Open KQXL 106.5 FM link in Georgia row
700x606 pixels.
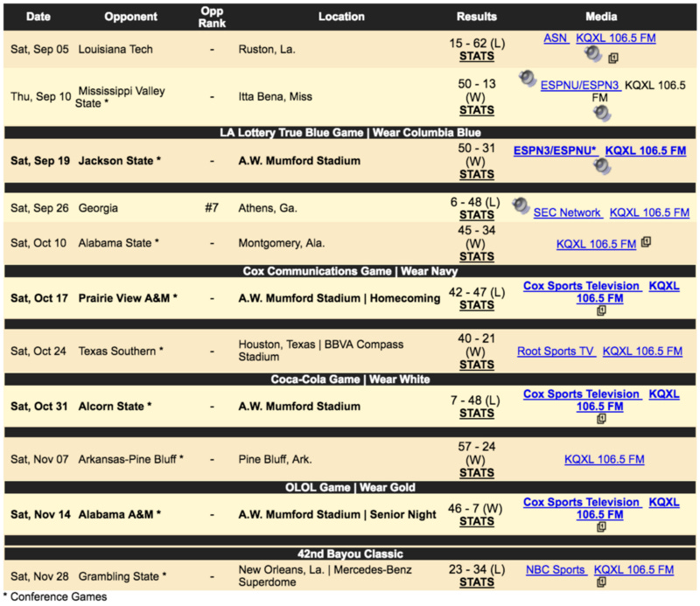[649, 212]
